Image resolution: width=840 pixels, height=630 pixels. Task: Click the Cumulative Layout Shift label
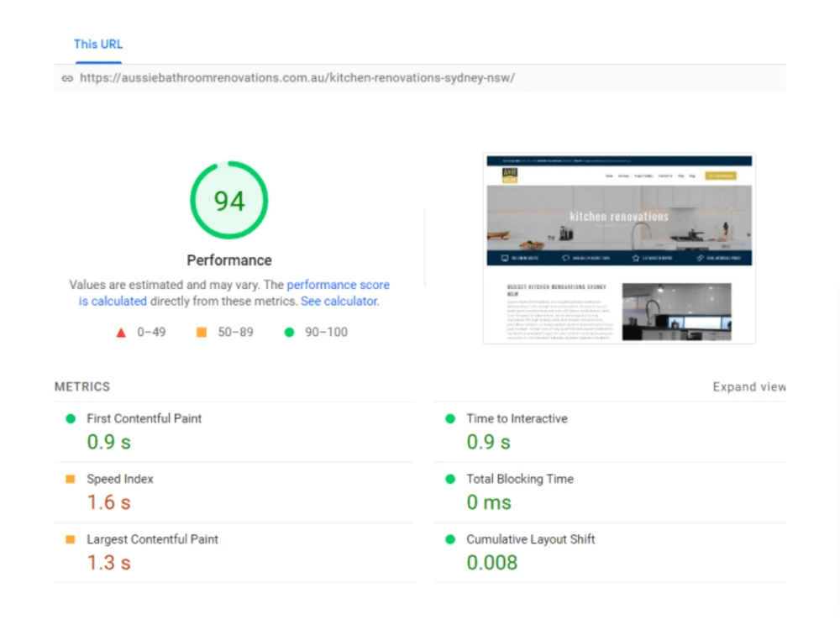point(531,539)
